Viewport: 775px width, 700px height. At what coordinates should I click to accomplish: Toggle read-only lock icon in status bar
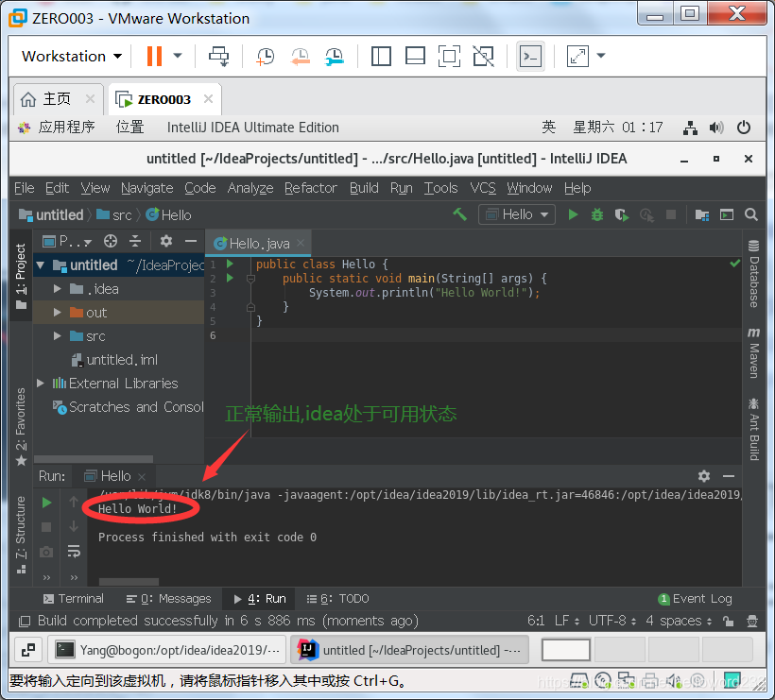(x=728, y=621)
